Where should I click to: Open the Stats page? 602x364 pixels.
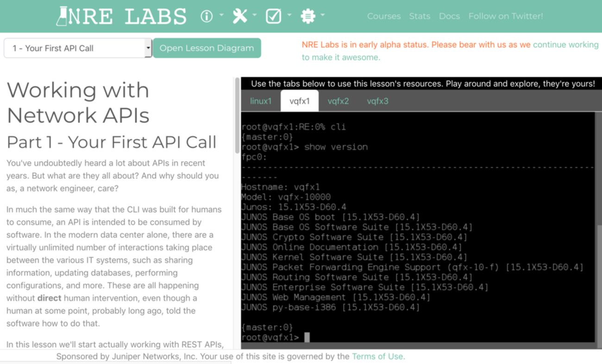click(420, 16)
